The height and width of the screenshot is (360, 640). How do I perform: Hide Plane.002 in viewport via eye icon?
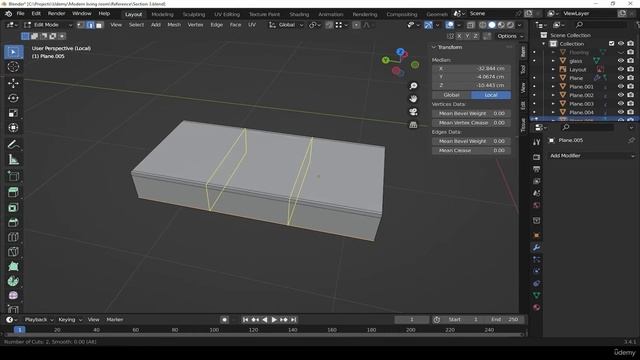coord(621,95)
